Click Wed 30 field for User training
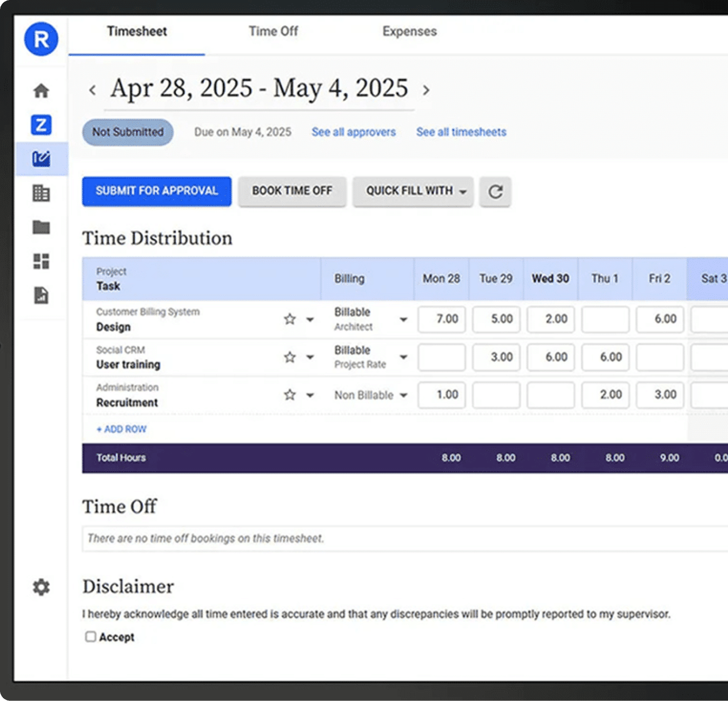The height and width of the screenshot is (701, 728). (551, 357)
